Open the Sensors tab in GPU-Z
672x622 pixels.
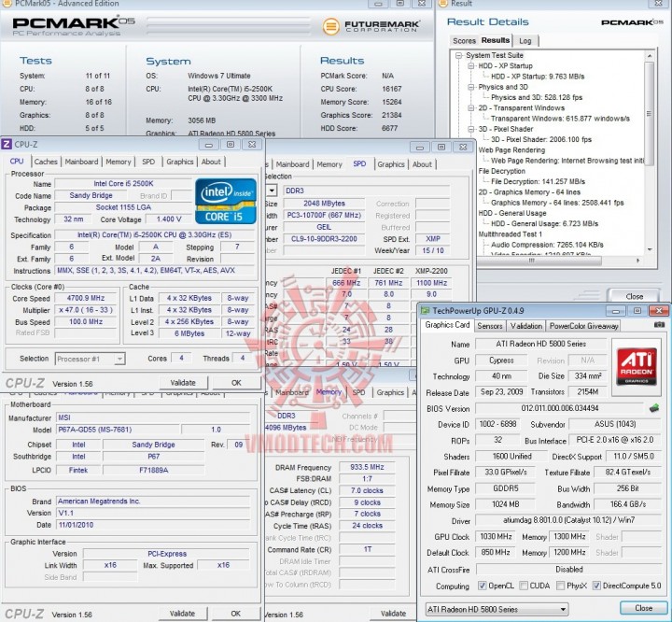489,326
